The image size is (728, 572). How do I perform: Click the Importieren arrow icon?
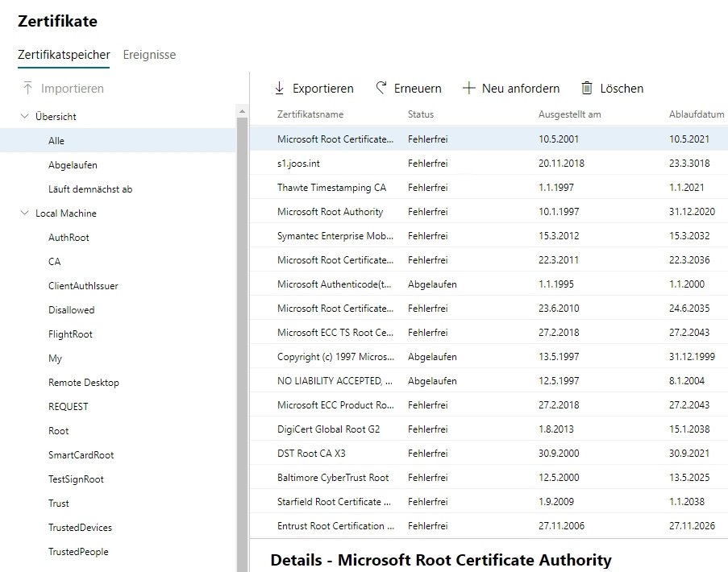28,89
